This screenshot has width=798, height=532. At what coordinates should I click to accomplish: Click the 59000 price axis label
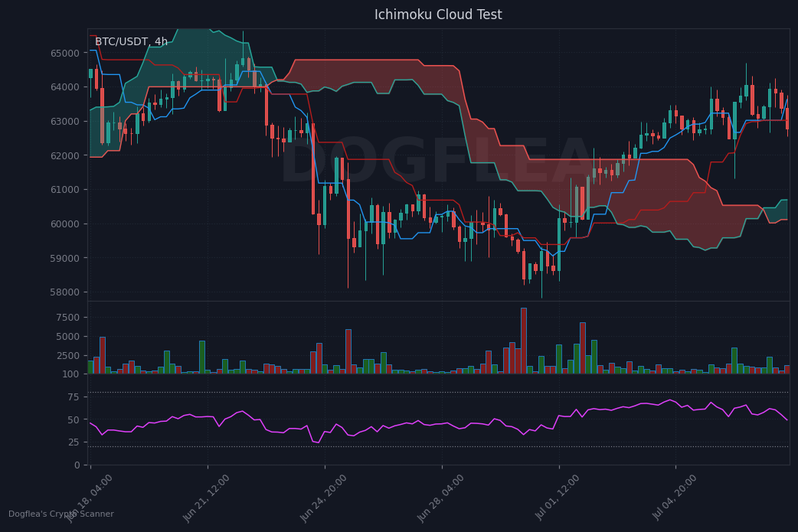click(65, 259)
